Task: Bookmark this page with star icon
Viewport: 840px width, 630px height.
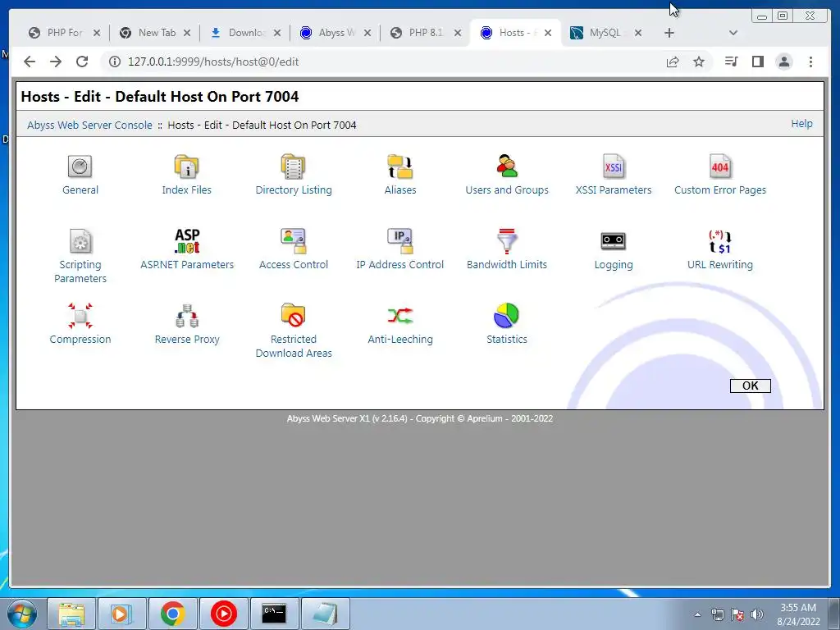Action: [x=699, y=62]
